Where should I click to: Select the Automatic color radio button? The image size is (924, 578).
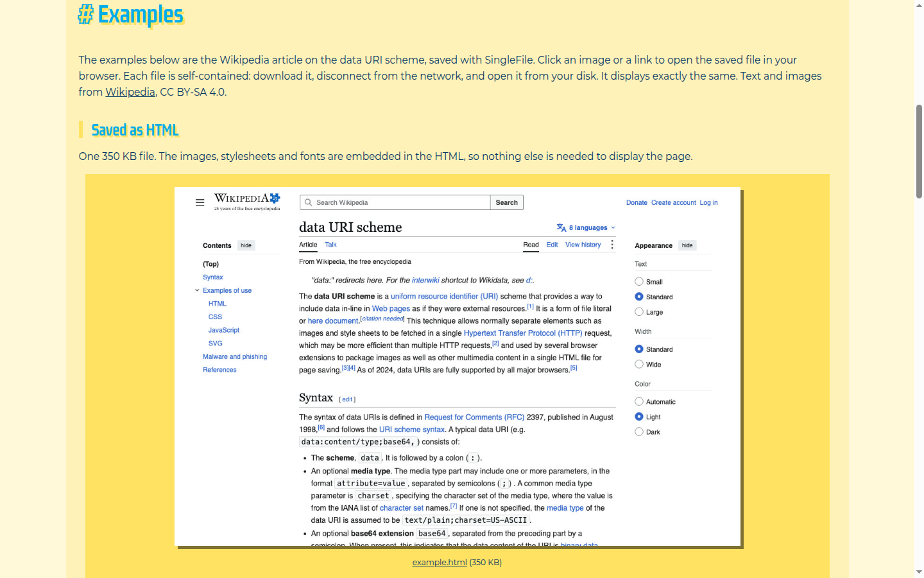[x=639, y=401]
